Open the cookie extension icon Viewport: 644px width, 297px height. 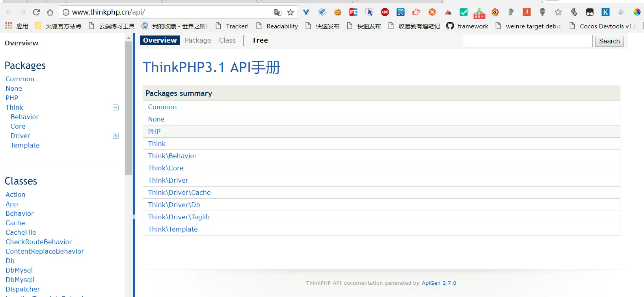338,12
